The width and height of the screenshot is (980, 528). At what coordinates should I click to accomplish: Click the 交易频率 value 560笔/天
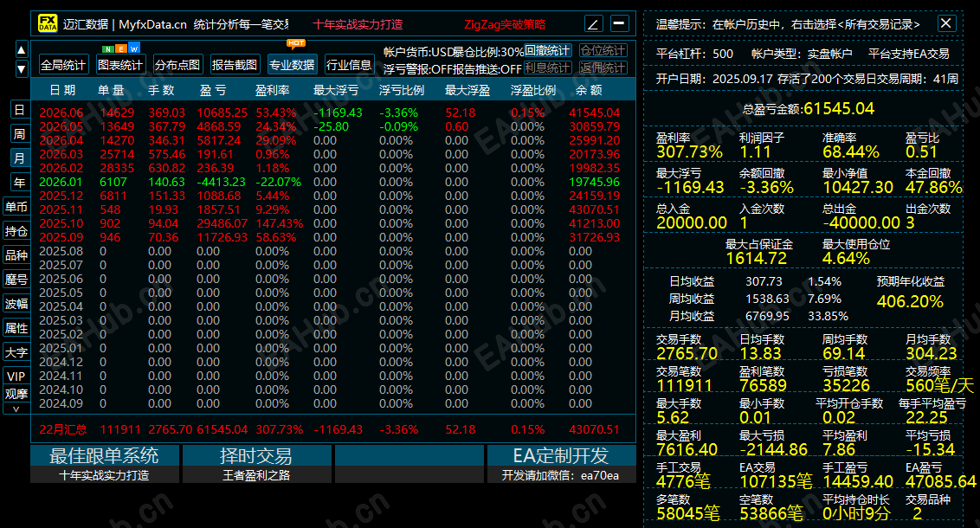pyautogui.click(x=939, y=385)
